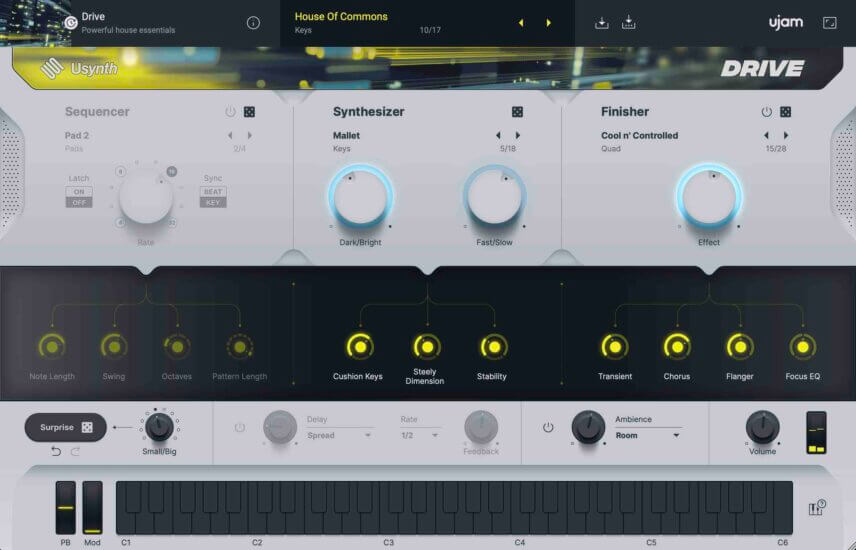
Task: Click the Cool n' Controlled preset name
Action: coord(639,135)
